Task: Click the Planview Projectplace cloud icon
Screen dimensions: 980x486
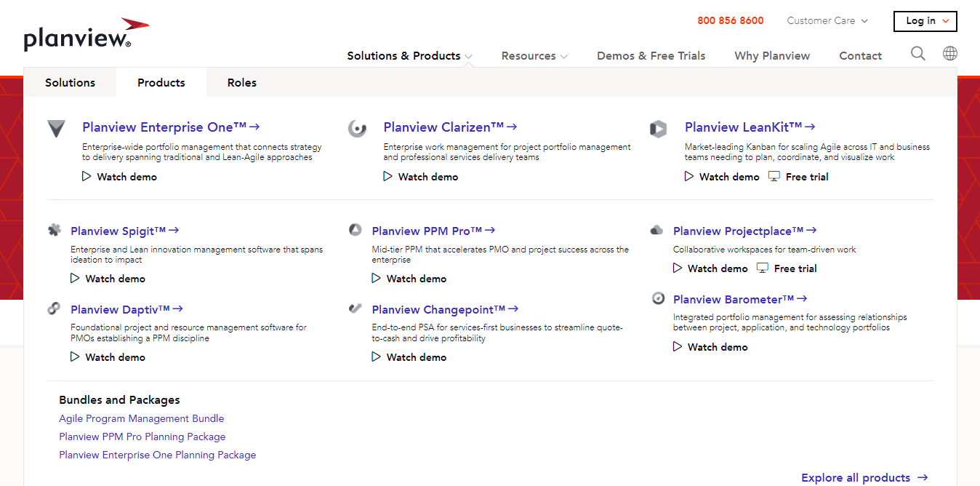Action: click(x=656, y=231)
